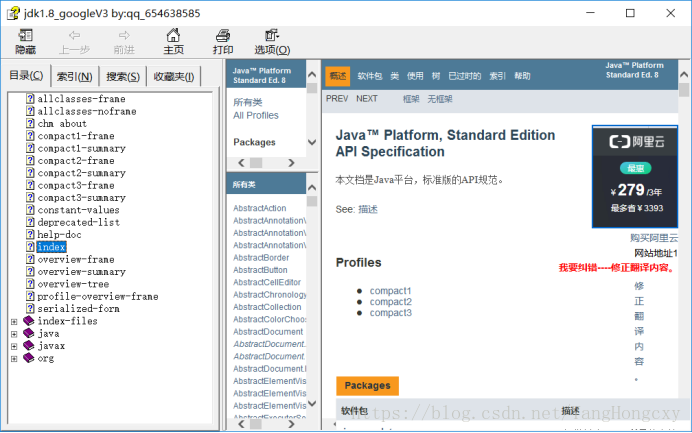
Task: Switch to the Search (搜索) tab
Action: point(123,77)
